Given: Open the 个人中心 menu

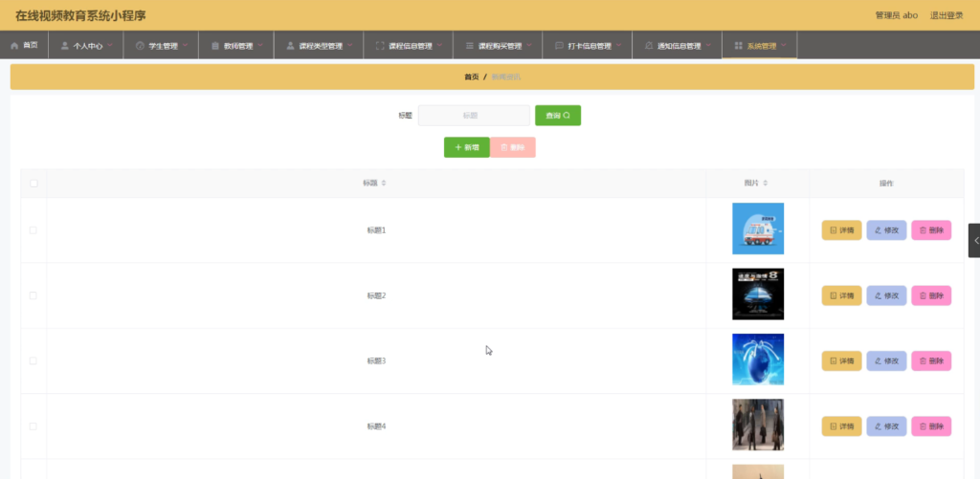Looking at the screenshot, I should click(x=85, y=45).
